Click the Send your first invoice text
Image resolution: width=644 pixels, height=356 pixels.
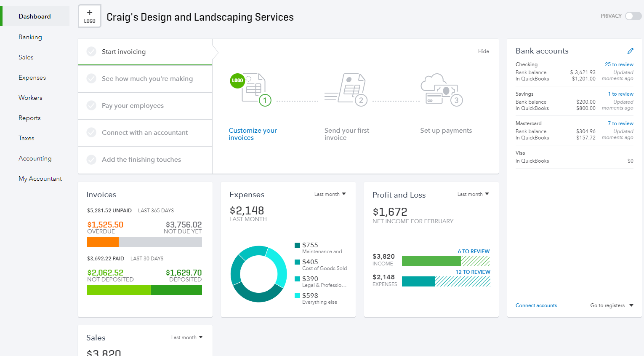pyautogui.click(x=347, y=134)
